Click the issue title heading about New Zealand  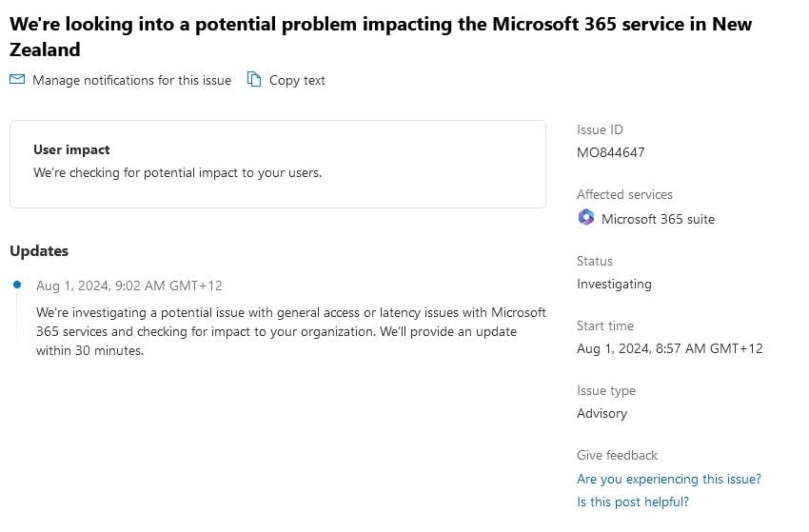point(381,36)
